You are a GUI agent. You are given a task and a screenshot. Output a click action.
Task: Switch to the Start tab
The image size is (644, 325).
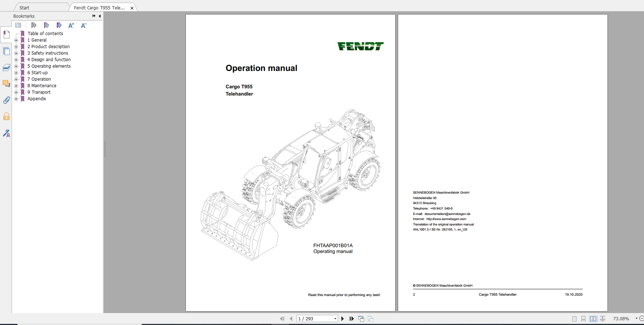click(x=24, y=8)
